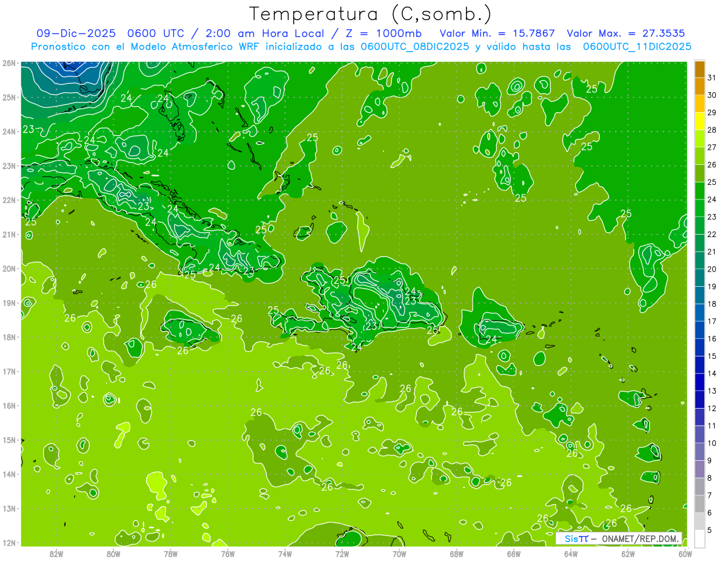Click the "0600 UTC" time text
The width and height of the screenshot is (728, 562).
pos(156,33)
